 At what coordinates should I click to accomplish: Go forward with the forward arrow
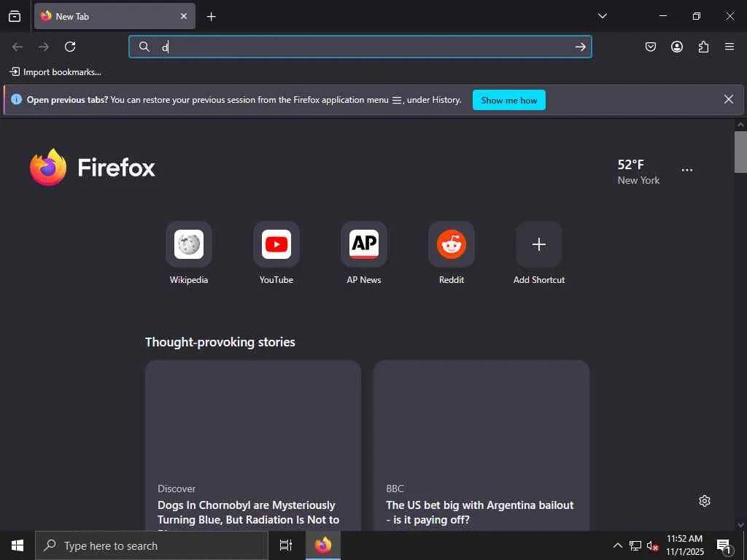click(x=44, y=47)
